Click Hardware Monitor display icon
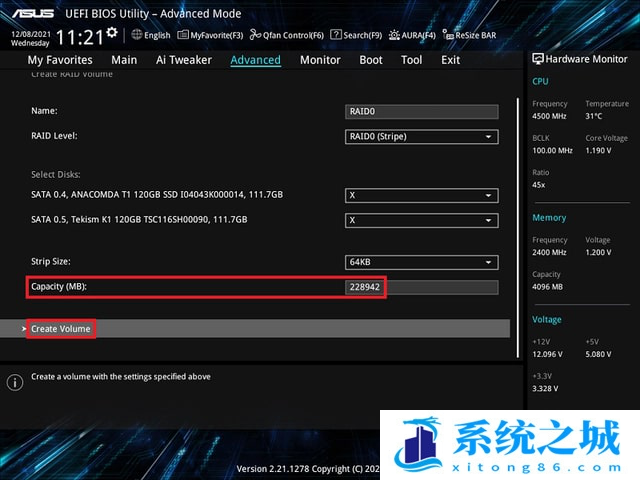640x480 pixels. (538, 59)
